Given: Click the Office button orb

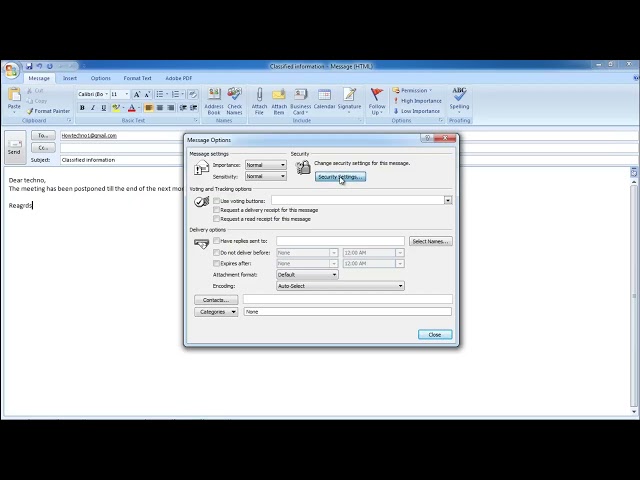Looking at the screenshot, I should click(x=11, y=71).
